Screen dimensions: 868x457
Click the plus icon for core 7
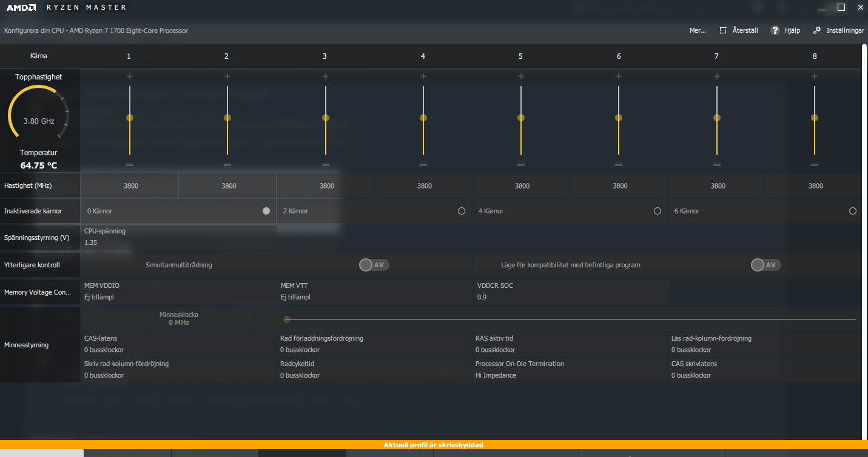(x=717, y=76)
